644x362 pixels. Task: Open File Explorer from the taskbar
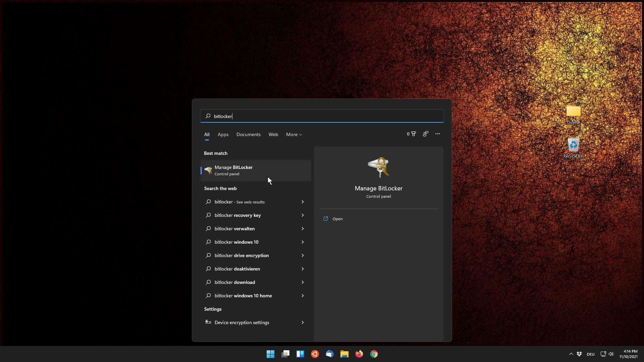coord(344,354)
